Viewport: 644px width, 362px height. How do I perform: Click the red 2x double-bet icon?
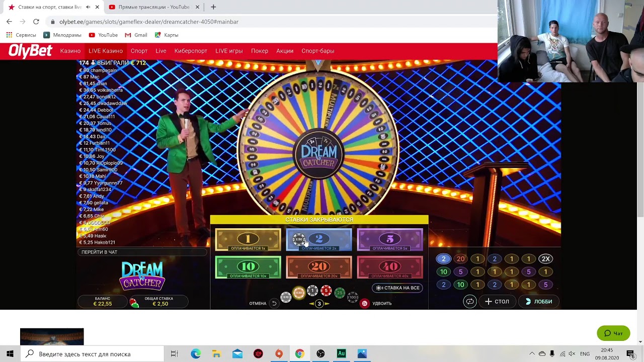tap(365, 303)
